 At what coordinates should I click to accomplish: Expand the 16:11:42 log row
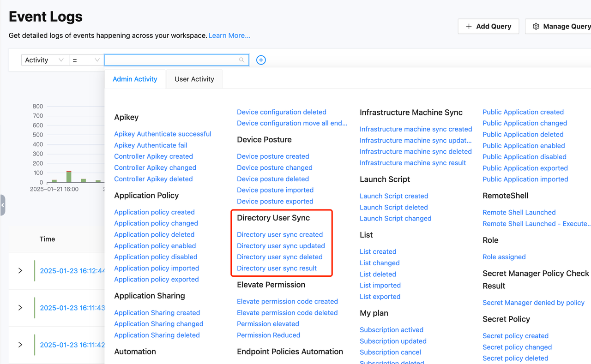tap(20, 345)
